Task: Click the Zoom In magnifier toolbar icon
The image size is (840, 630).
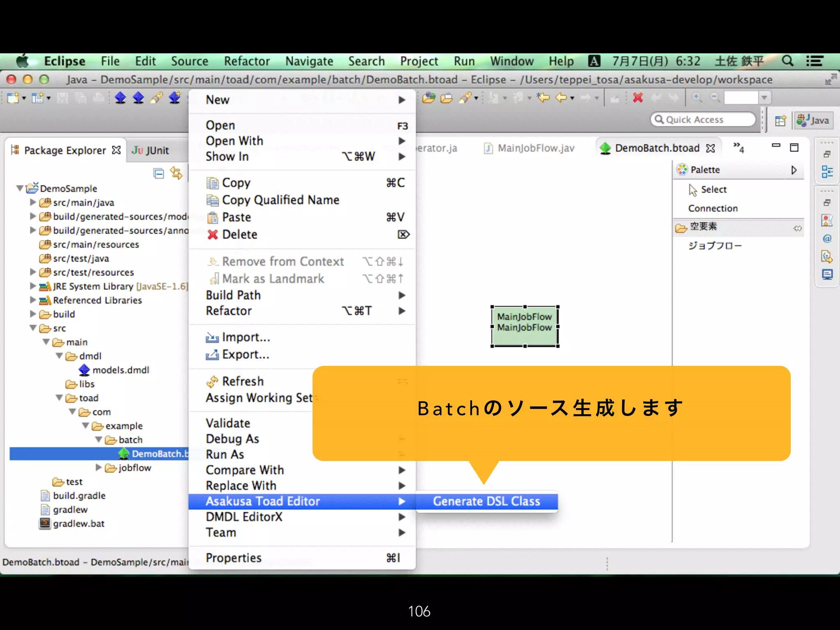Action: pyautogui.click(x=696, y=98)
